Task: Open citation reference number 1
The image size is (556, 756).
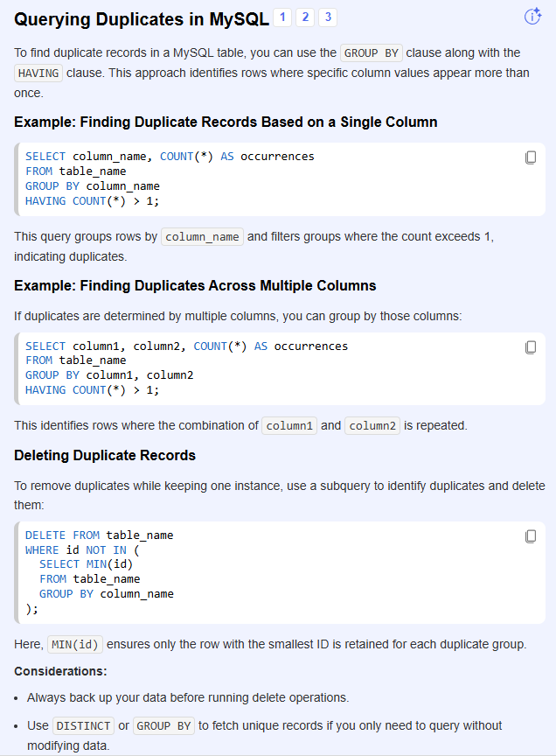Action: [x=283, y=17]
